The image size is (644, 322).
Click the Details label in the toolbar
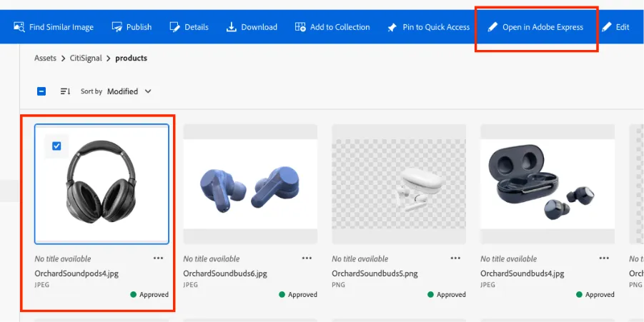point(197,27)
